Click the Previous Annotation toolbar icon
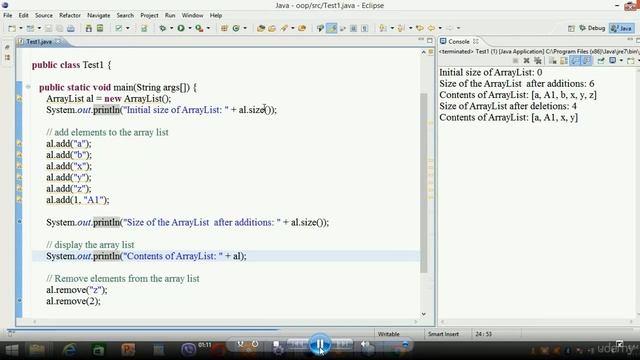This screenshot has height=360, width=640. 401,28
